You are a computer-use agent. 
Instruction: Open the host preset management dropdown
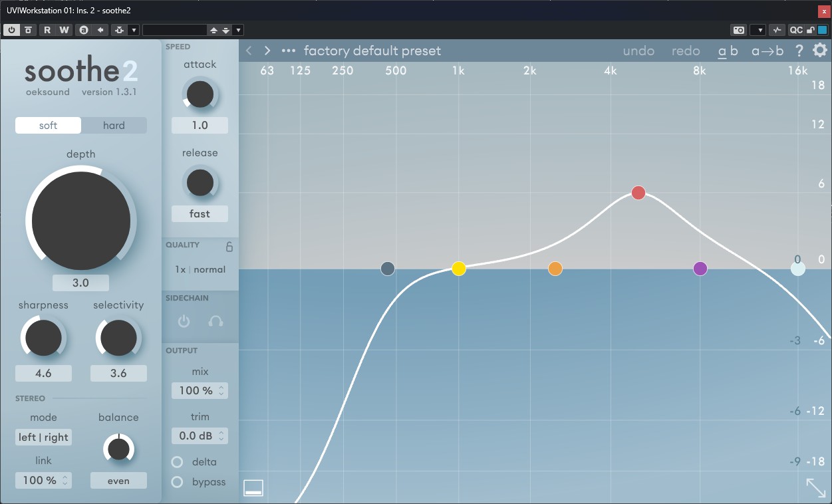[238, 30]
